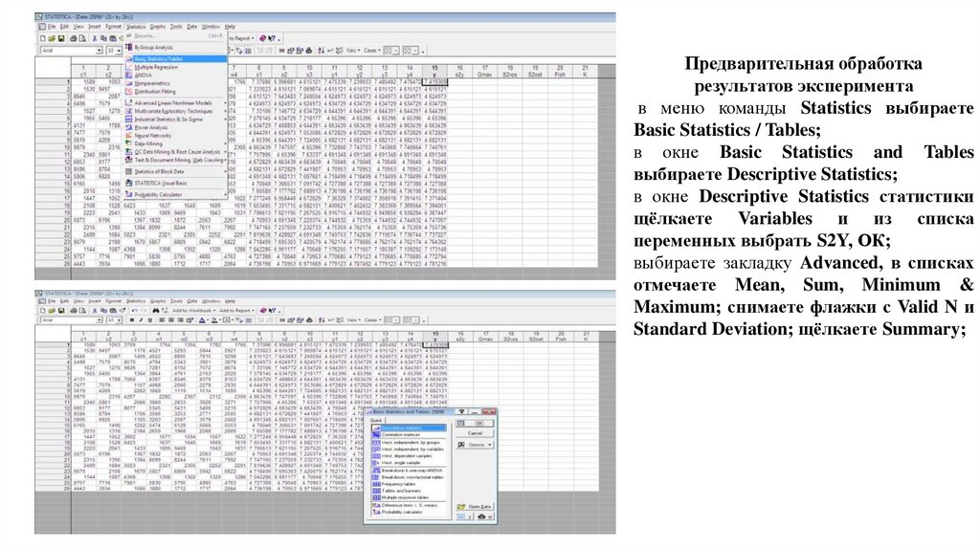Screen dimensions: 980x549
Task: Open Statistics menu in bottom STATISTICA window
Action: pyautogui.click(x=136, y=301)
